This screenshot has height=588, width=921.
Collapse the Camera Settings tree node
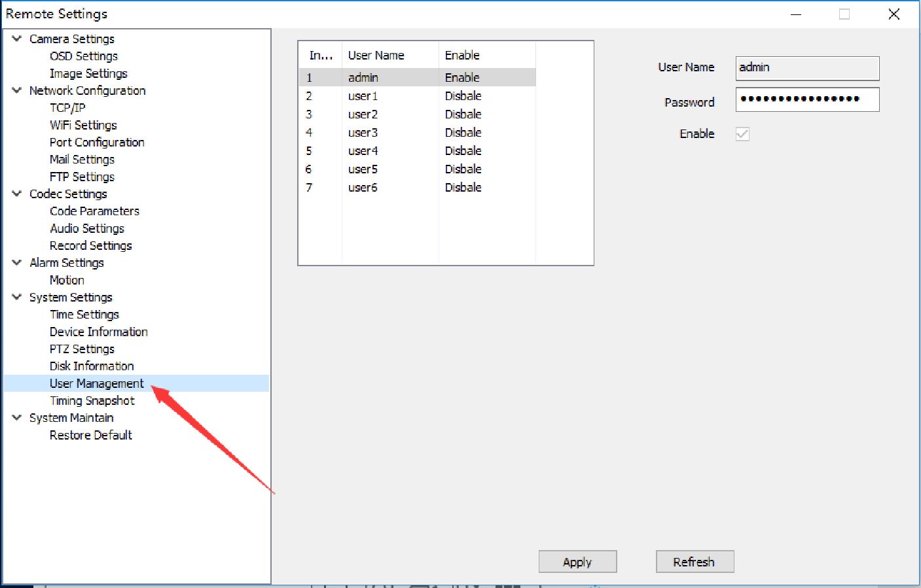tap(17, 39)
